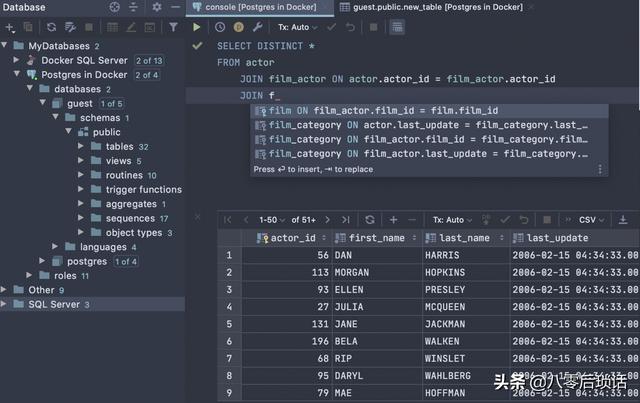Click the collapse all icon in Database header
Viewport: 640px width, 403px height.
point(133,7)
